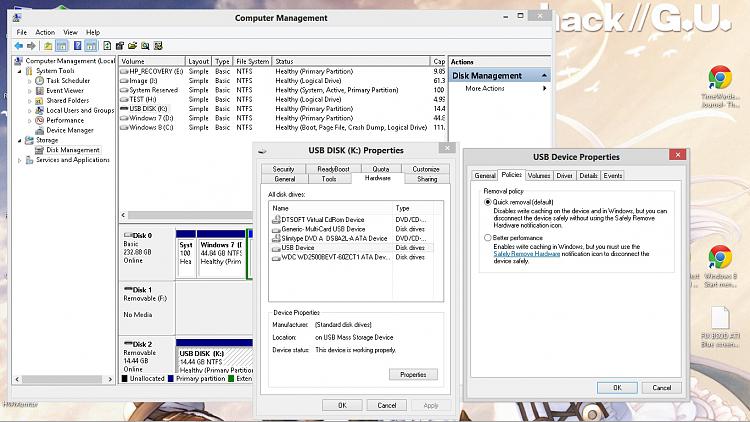The image size is (750, 422).
Task: Expand the Services and Applications node
Action: 20,160
